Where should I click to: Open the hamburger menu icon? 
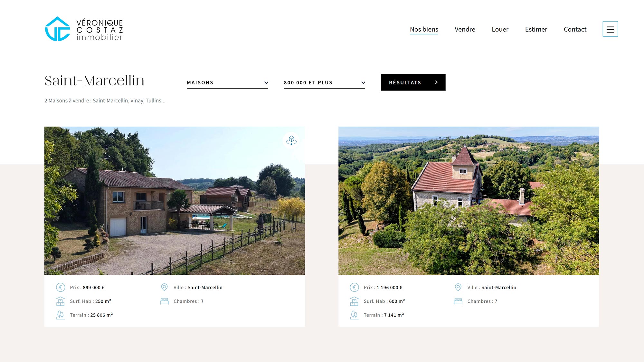pyautogui.click(x=610, y=29)
